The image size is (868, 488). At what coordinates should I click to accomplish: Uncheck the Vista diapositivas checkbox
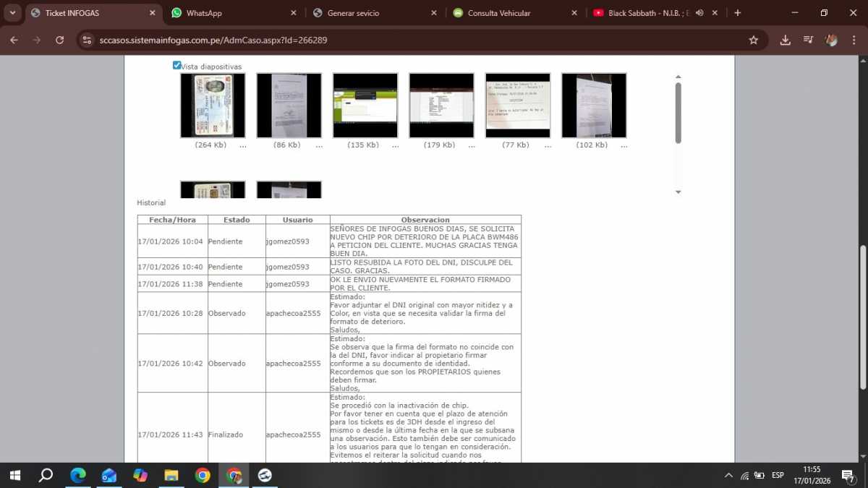[176, 66]
